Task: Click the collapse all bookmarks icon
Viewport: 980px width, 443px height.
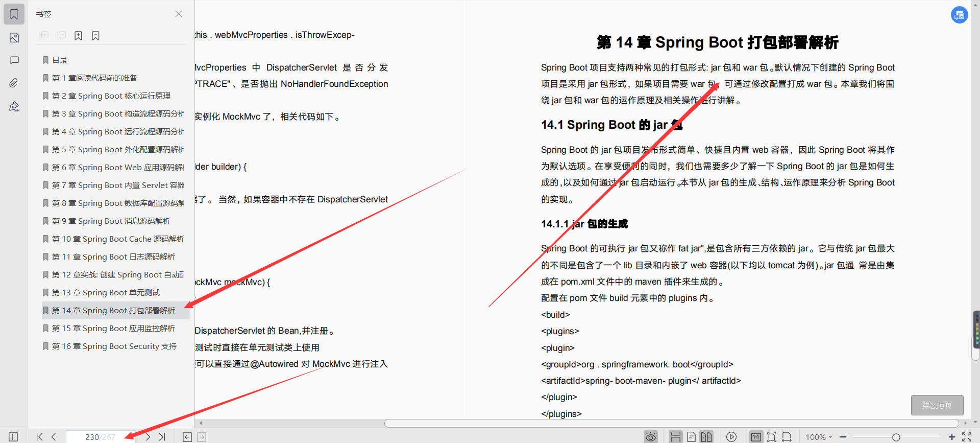Action: click(x=61, y=35)
